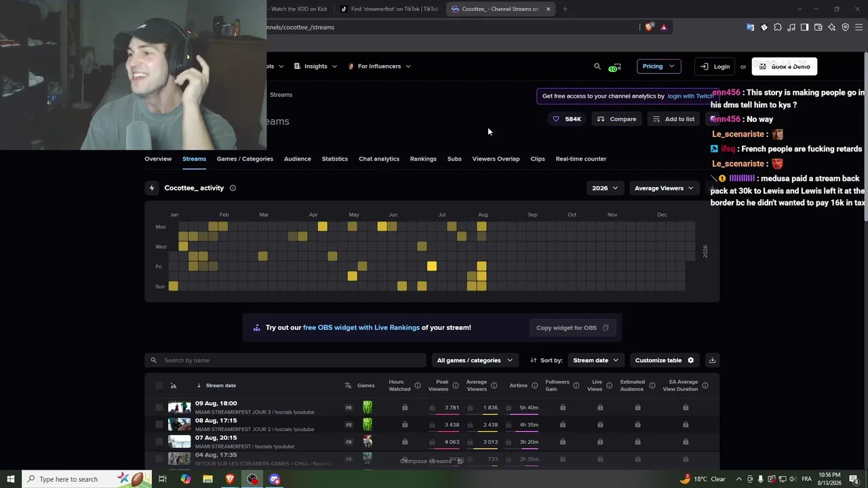Expand the Insights menu

(315, 66)
